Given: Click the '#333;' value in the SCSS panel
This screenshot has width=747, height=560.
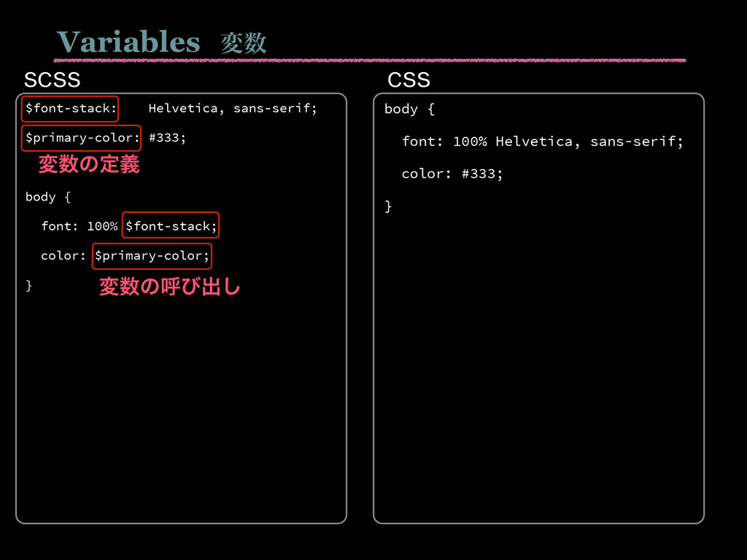Looking at the screenshot, I should [167, 138].
